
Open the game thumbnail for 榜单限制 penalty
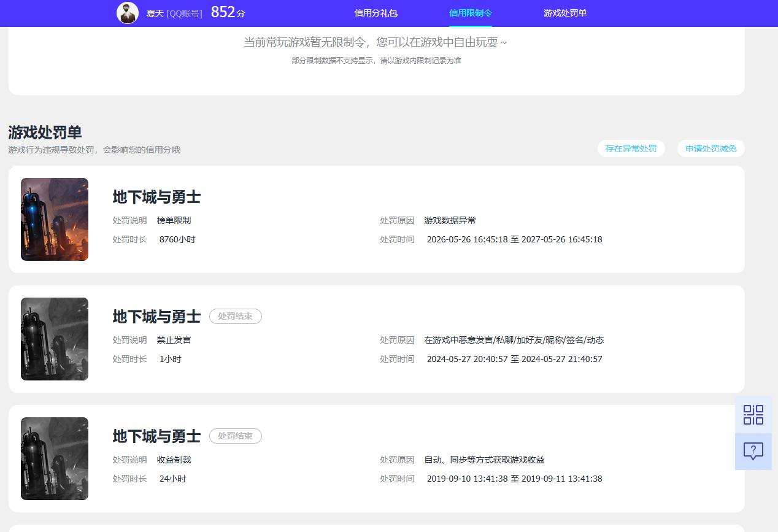[x=55, y=219]
